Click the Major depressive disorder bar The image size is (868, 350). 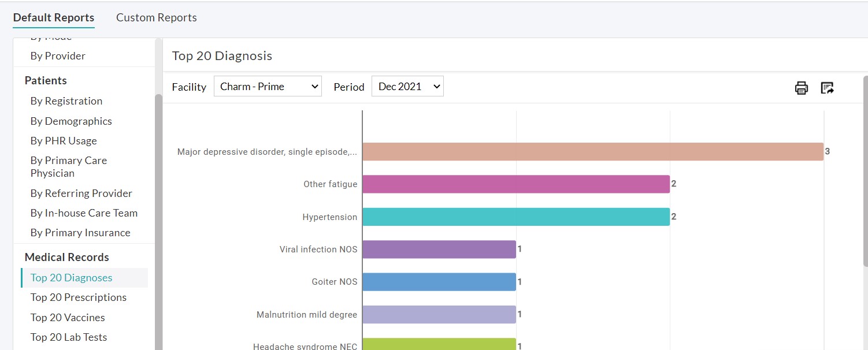click(x=592, y=152)
